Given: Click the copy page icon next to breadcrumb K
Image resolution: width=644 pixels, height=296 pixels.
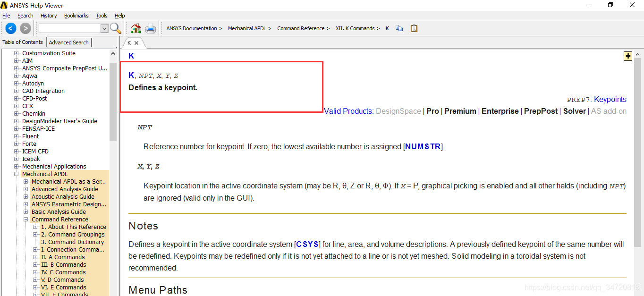Looking at the screenshot, I should (399, 28).
